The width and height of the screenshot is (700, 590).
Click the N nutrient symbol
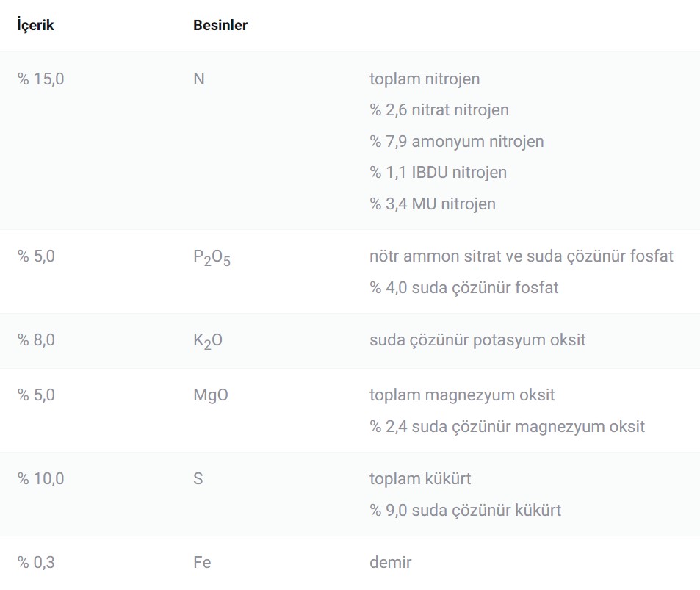tap(198, 79)
